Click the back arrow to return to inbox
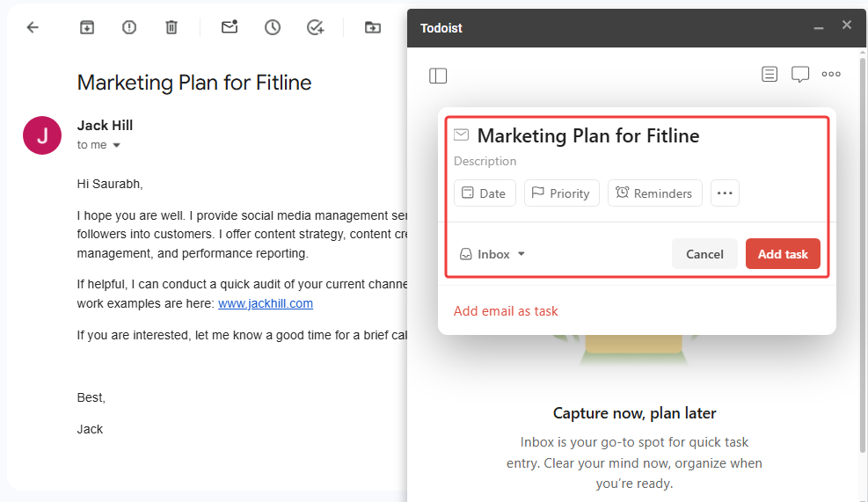Viewport: 868px width, 502px height. coord(33,27)
